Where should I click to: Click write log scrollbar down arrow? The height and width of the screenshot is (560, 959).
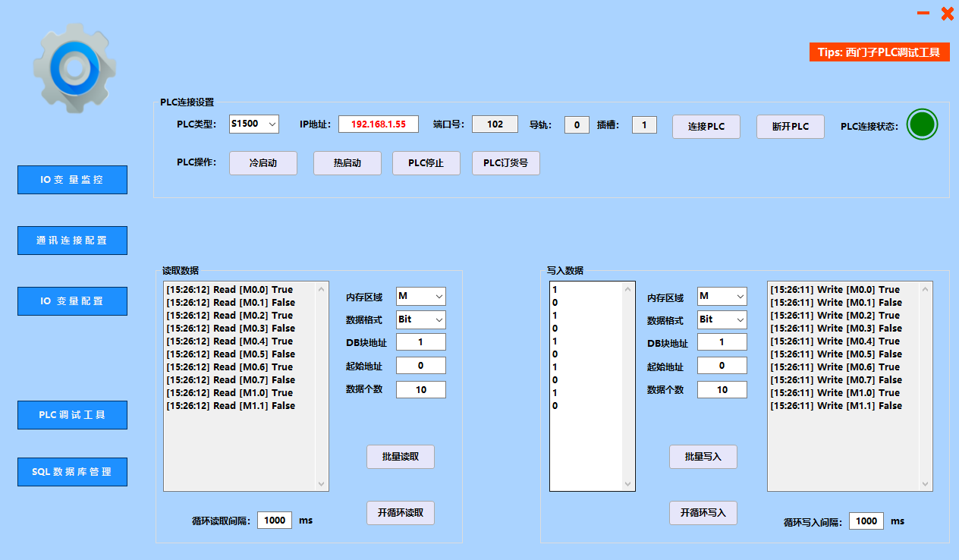[926, 484]
